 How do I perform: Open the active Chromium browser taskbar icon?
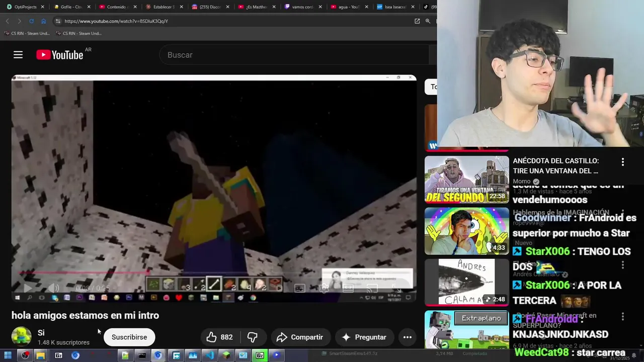[x=158, y=355]
